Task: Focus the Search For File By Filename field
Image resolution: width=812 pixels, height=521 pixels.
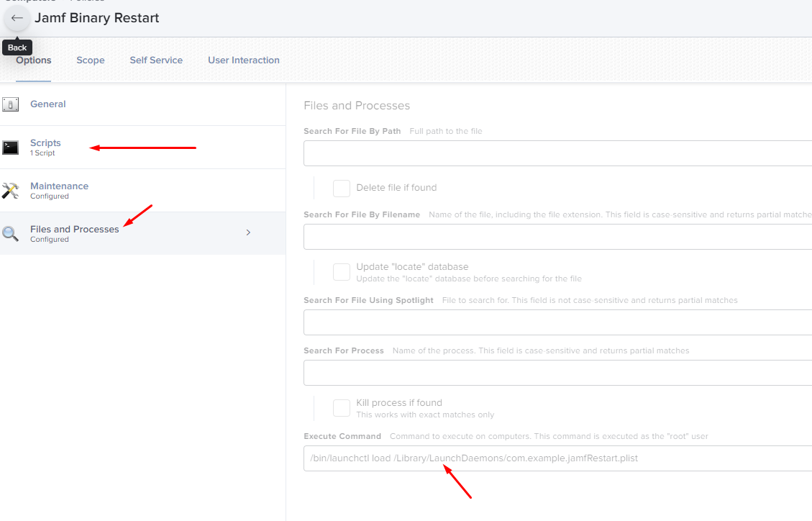Action: (x=557, y=237)
